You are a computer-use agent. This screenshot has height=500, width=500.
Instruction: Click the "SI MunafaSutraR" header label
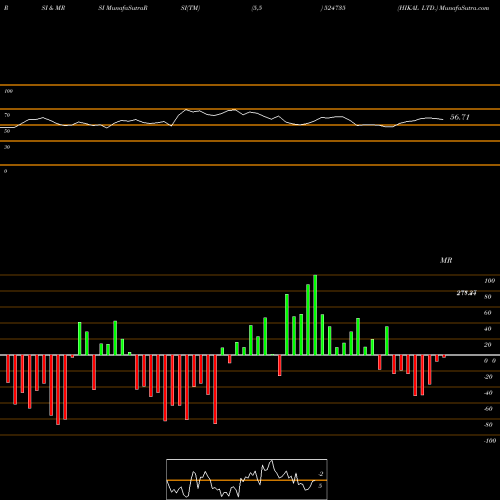(x=123, y=8)
